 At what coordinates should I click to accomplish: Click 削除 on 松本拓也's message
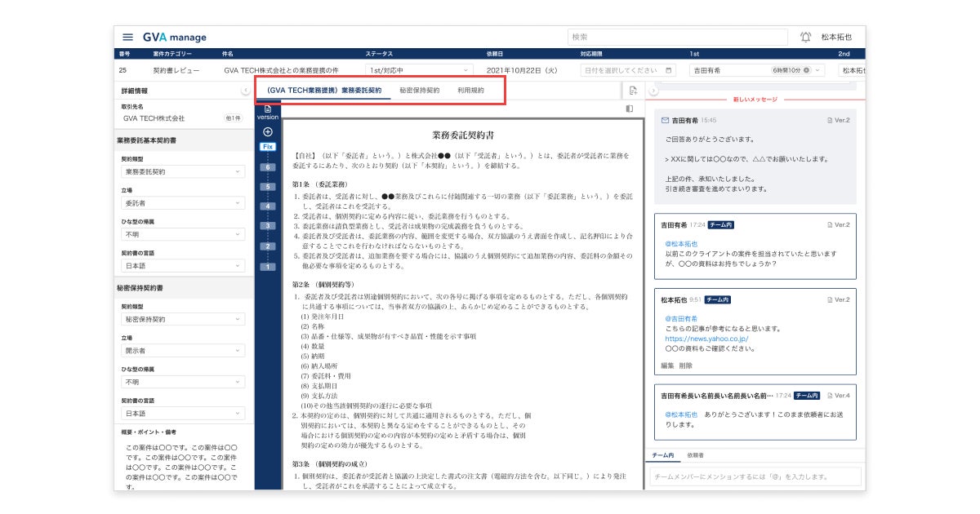coord(686,366)
